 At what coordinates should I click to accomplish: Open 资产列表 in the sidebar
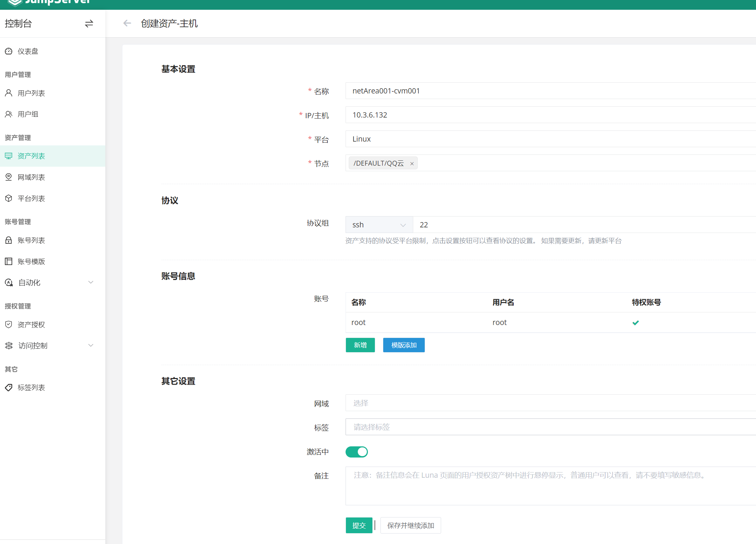[x=31, y=156]
